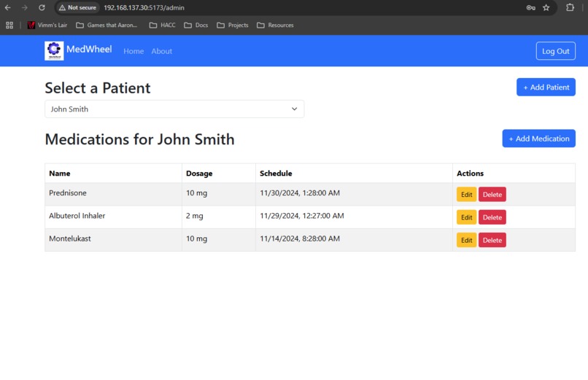Click the browser forward arrow

25,7
